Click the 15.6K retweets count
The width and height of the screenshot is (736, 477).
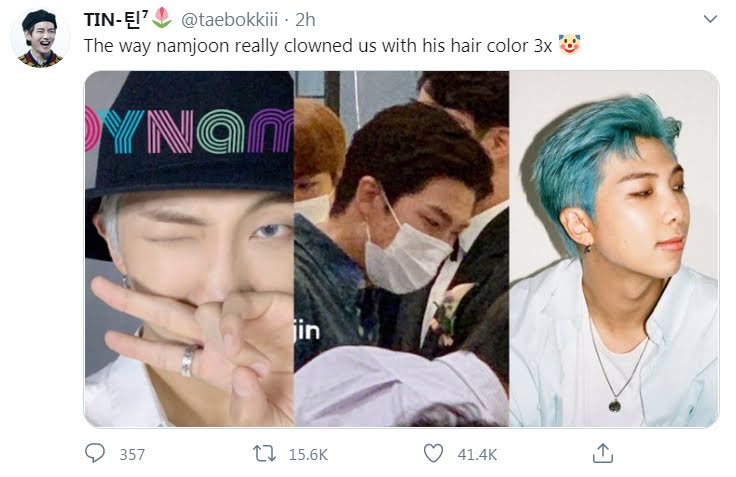(x=308, y=454)
